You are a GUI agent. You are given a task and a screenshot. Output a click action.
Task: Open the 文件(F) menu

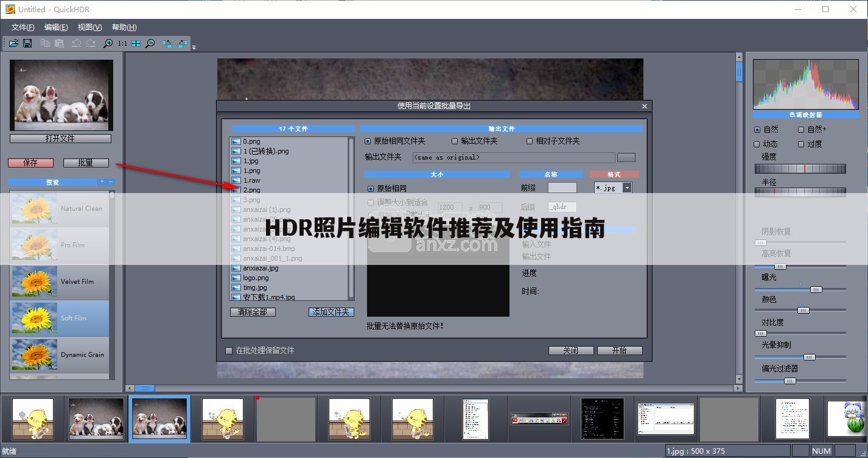(x=23, y=27)
